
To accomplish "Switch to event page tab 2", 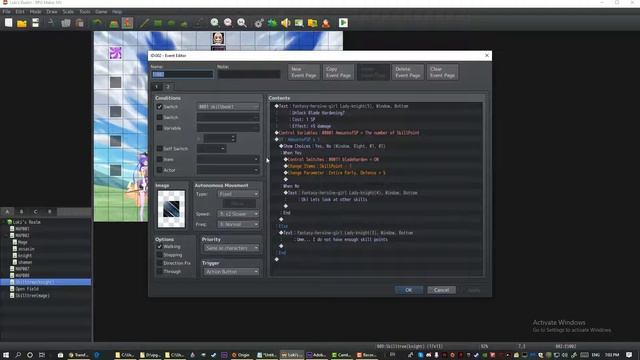I will pos(168,87).
